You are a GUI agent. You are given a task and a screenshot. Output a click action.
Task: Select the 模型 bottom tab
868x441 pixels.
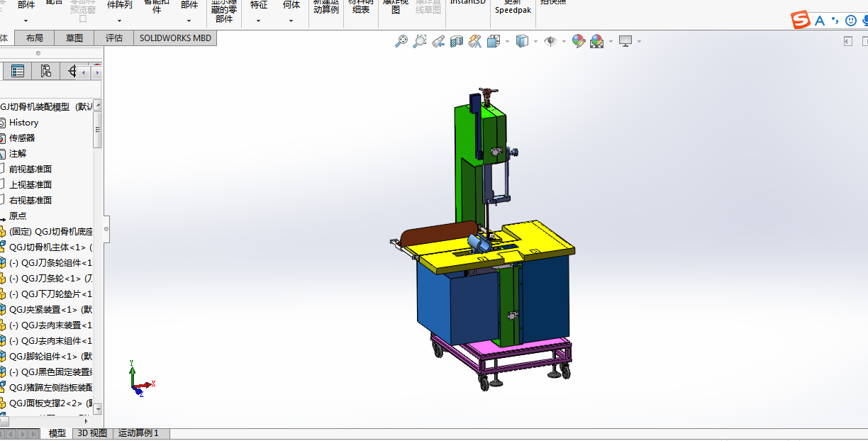click(57, 433)
